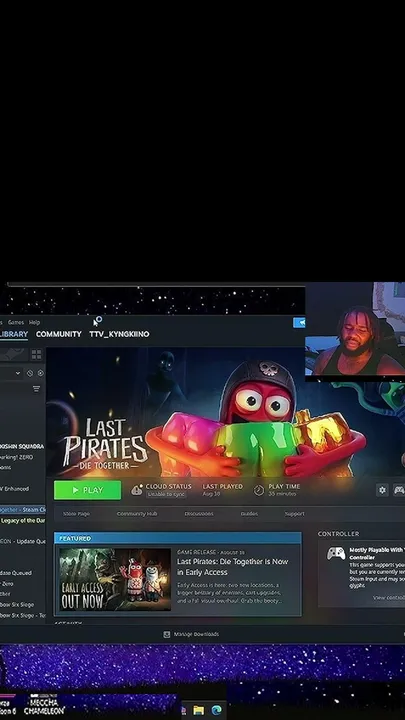
Task: Select the last 'bow Six Siege - Te' sidebar entry
Action: point(23,616)
